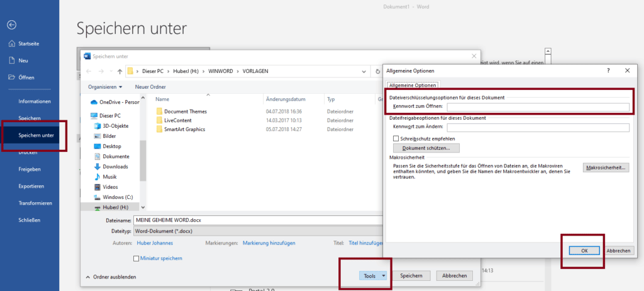
Task: Select the LiveContent folder
Action: pos(178,120)
